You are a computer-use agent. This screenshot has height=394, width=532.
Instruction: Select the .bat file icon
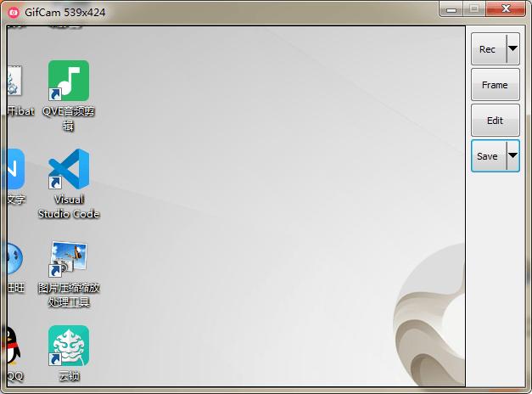coord(15,81)
